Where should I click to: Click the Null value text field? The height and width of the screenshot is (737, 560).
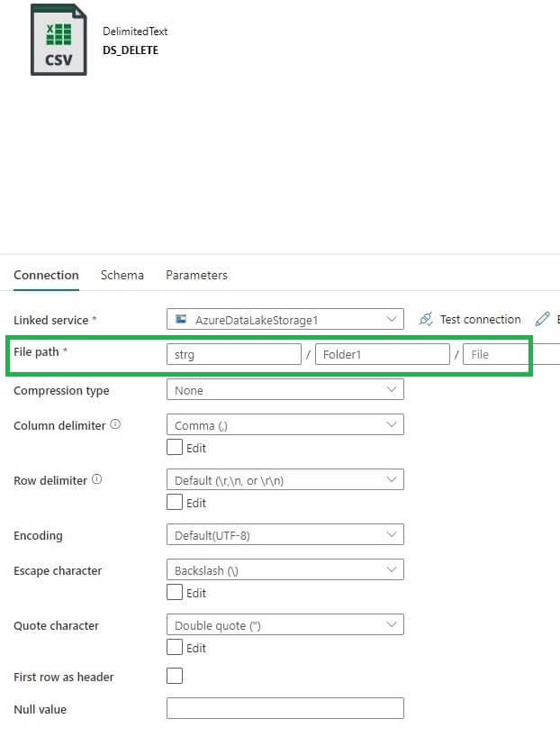point(285,709)
